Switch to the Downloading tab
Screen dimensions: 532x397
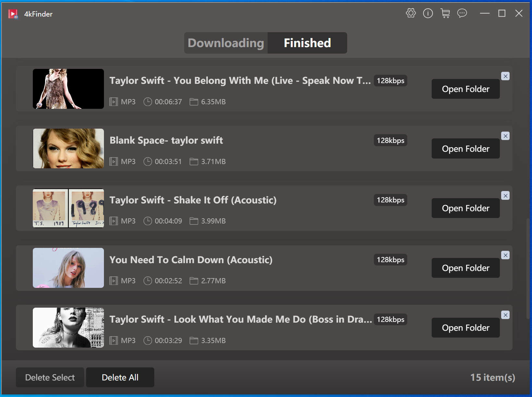[x=226, y=43]
